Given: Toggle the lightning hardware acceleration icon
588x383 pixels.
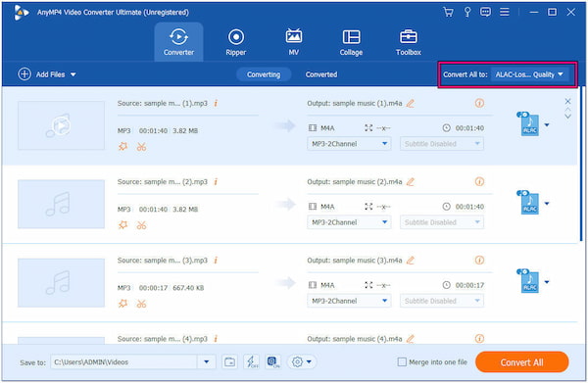Looking at the screenshot, I should (251, 362).
